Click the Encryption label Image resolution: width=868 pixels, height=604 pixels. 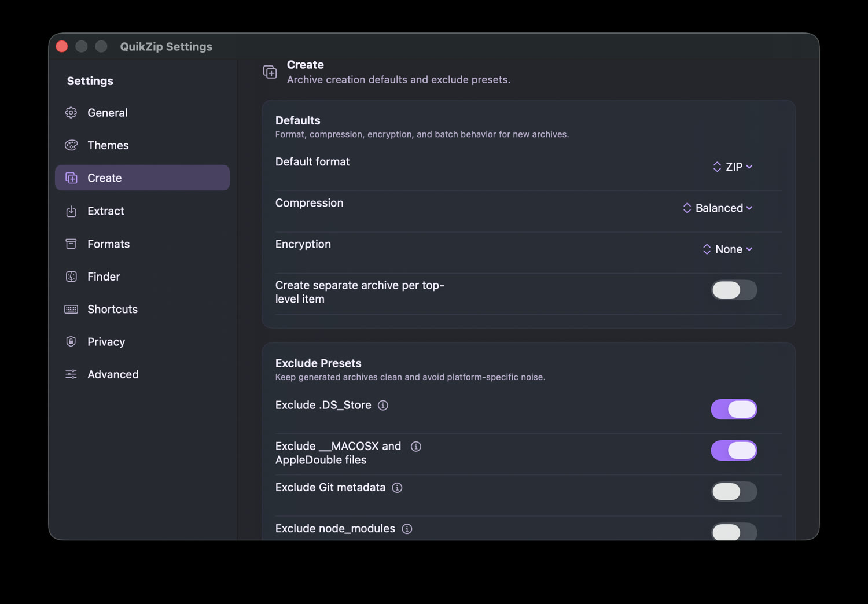[303, 244]
